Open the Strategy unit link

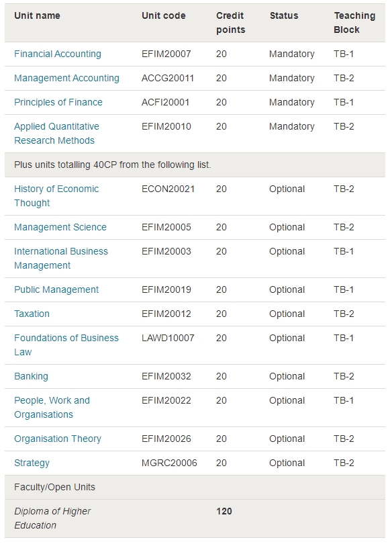click(x=32, y=463)
